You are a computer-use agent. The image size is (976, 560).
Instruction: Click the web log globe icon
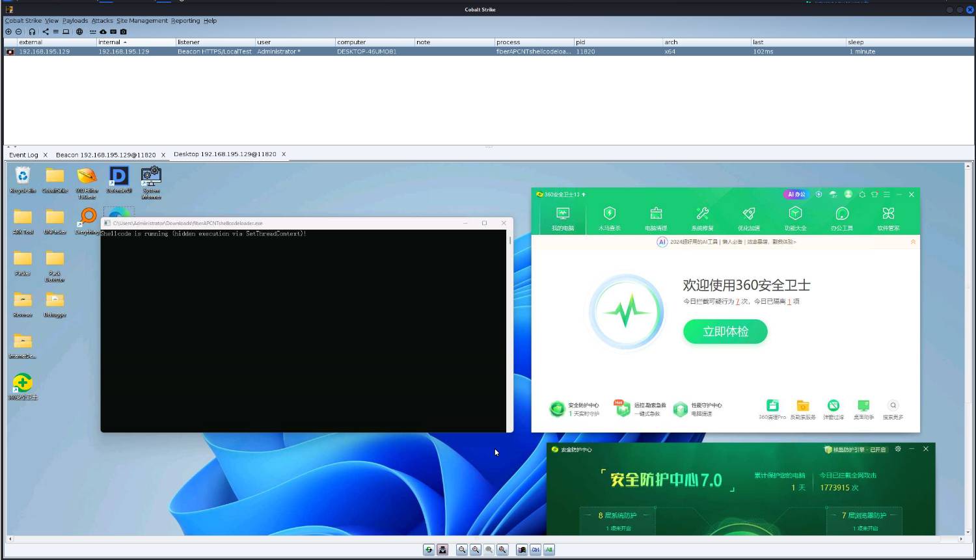78,31
